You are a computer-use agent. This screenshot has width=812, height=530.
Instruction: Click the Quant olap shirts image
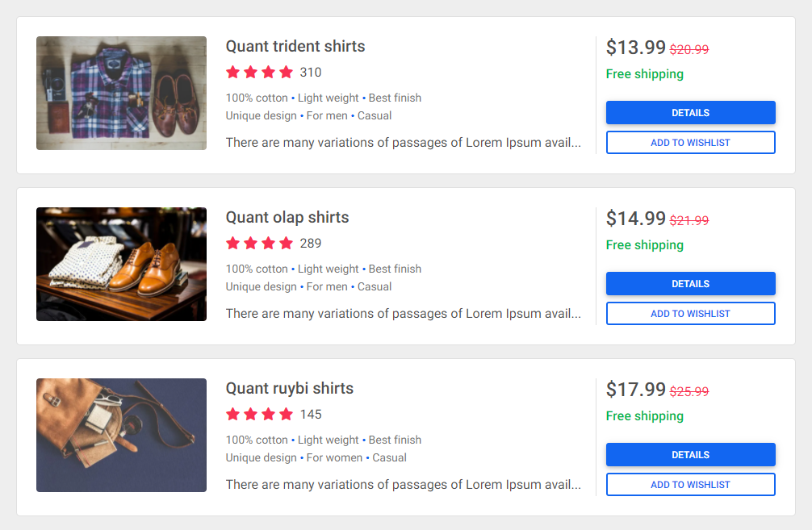coord(120,264)
